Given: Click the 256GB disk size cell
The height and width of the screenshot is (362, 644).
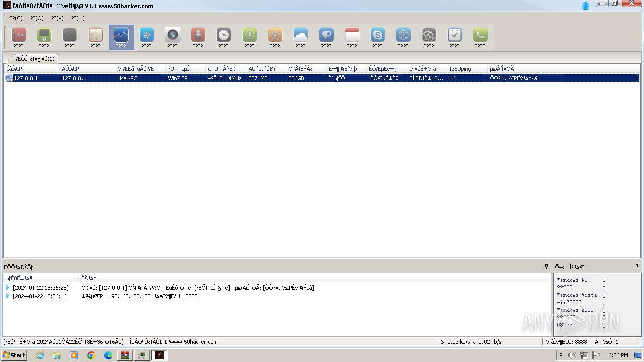Looking at the screenshot, I should [296, 78].
